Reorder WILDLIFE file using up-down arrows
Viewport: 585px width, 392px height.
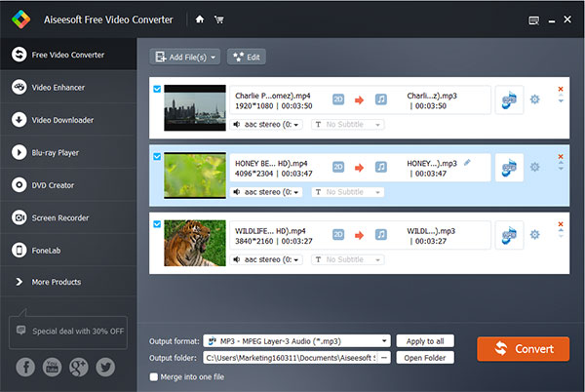[x=561, y=233]
